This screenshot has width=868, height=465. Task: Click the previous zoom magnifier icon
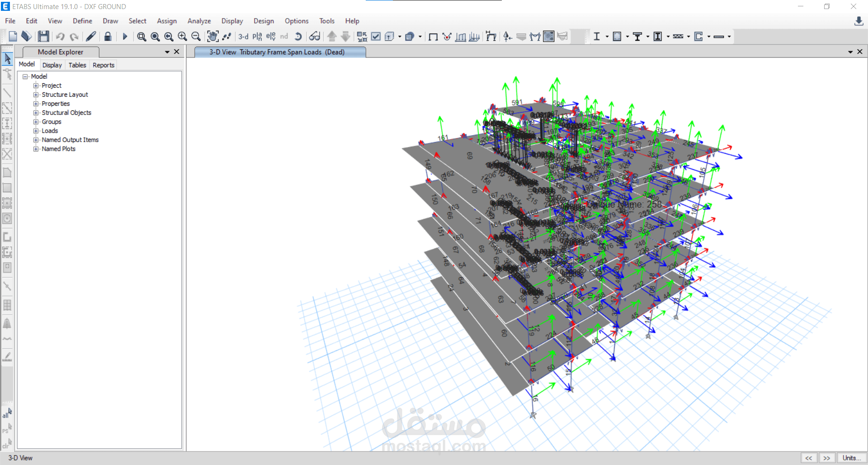click(x=169, y=37)
